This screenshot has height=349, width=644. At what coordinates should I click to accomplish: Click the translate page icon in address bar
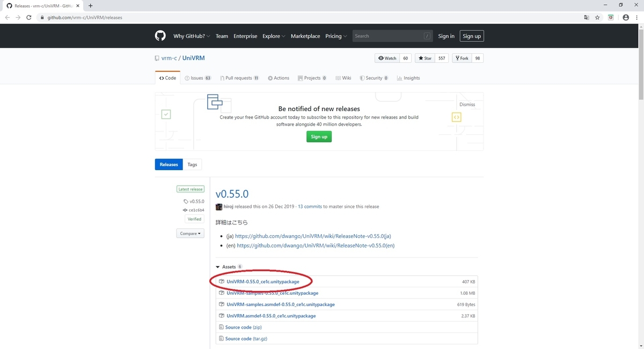click(x=587, y=17)
